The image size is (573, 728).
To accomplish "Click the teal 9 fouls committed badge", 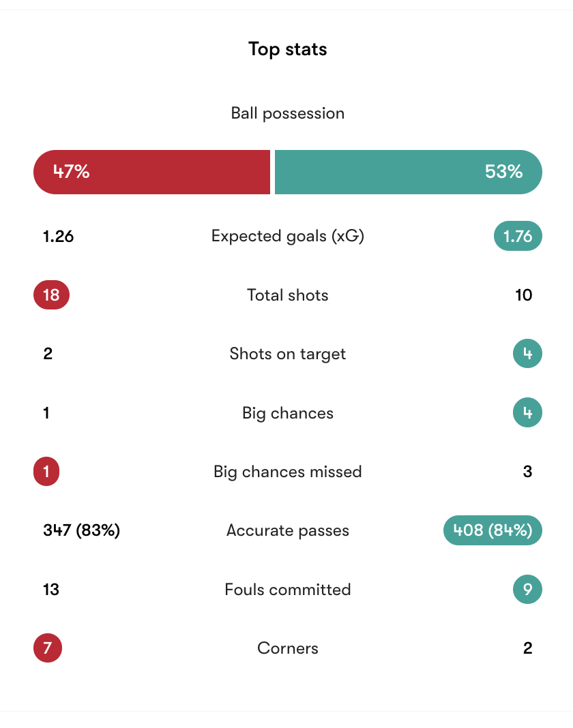I will click(x=527, y=590).
